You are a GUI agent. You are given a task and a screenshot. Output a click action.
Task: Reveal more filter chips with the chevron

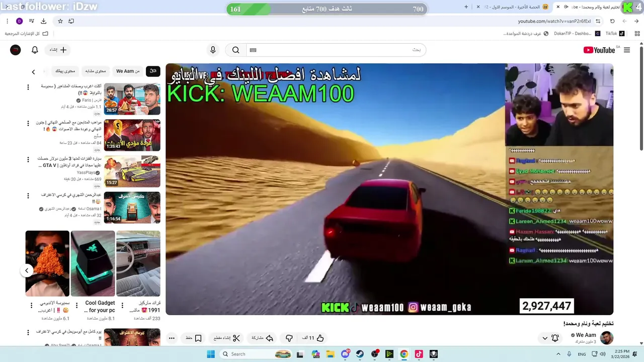pos(33,71)
